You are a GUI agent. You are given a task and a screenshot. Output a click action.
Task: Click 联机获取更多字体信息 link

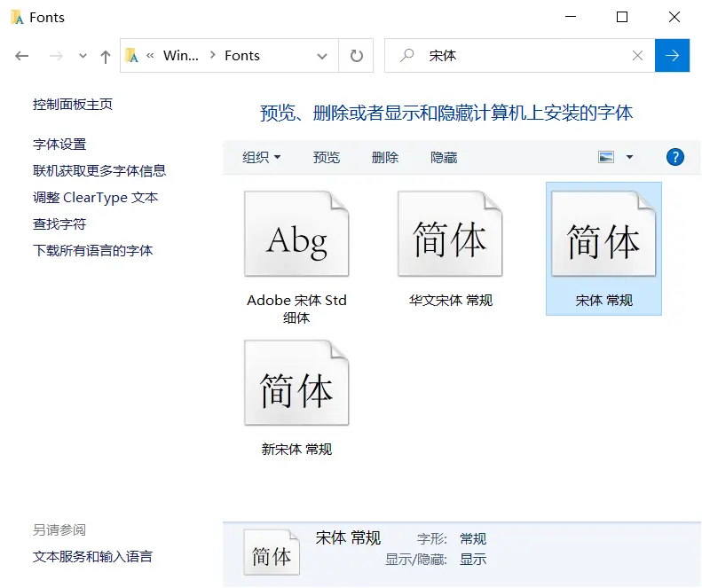(x=99, y=170)
